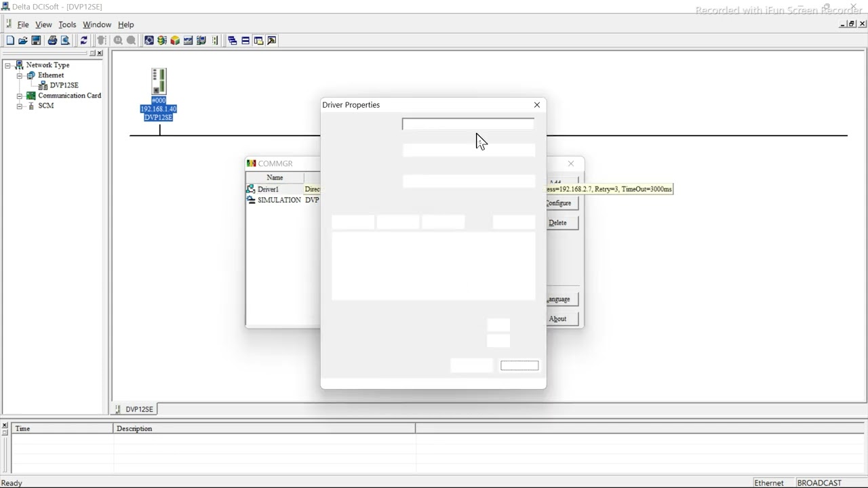Click the narrow green PLC toolbar icon
868x488 pixels.
(x=215, y=41)
